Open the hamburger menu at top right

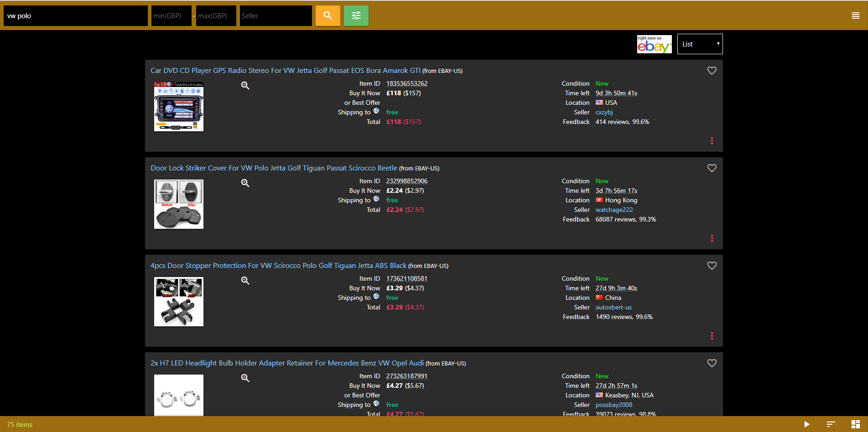(x=855, y=15)
